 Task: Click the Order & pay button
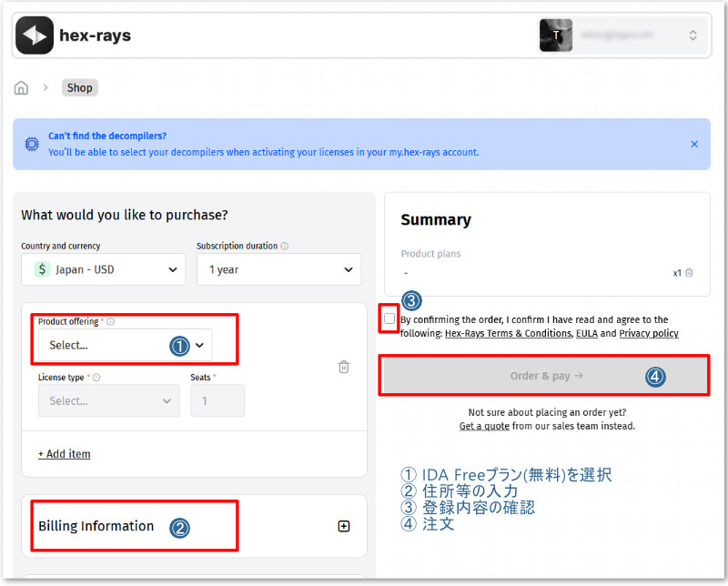point(545,376)
